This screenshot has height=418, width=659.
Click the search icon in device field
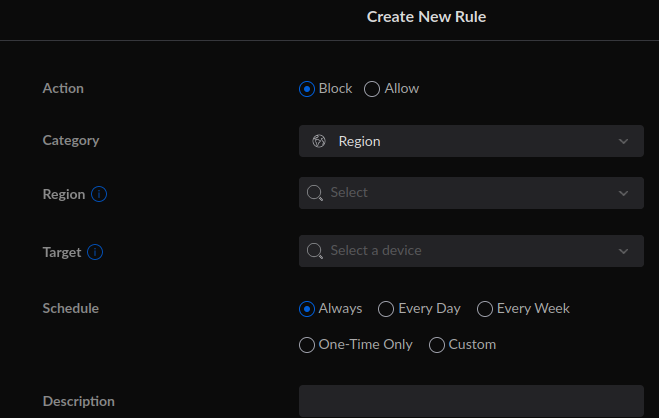[x=315, y=251]
